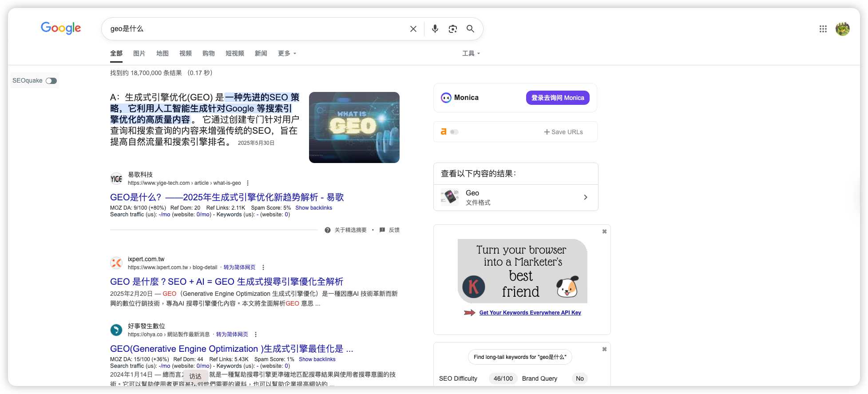Start voice search with microphone icon
This screenshot has width=868, height=394.
(x=435, y=29)
